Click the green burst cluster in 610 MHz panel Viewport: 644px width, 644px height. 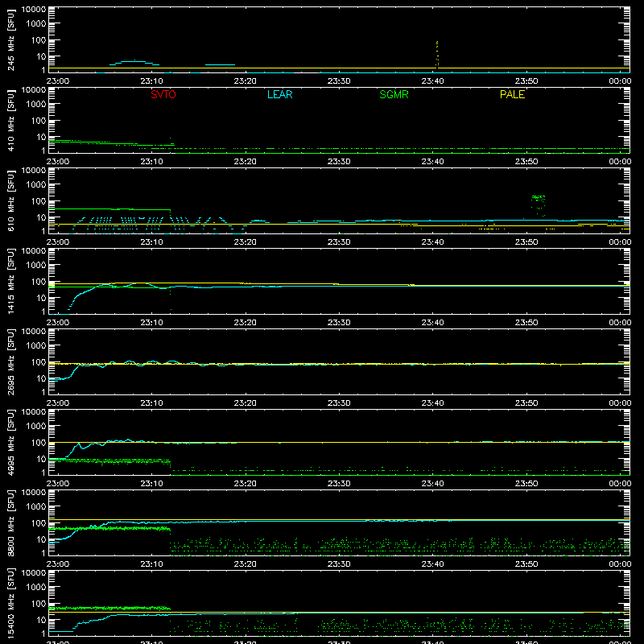[539, 205]
